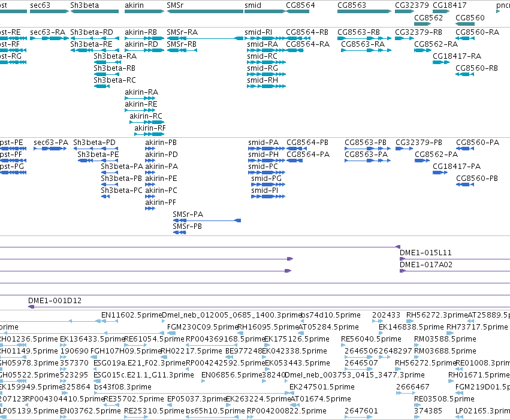Select the DME1-017A02 BAC clone label
This screenshot has height=420, width=510.
[x=426, y=265]
